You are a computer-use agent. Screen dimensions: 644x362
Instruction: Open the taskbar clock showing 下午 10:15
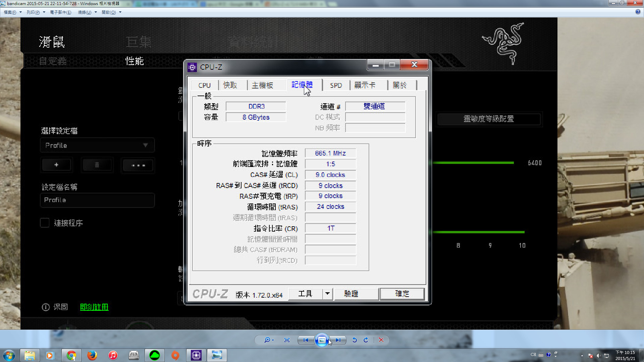coord(625,355)
